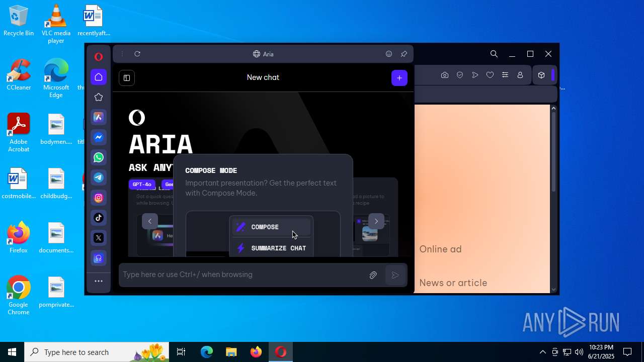Viewport: 644px width, 362px height.
Task: Select the costmobile... Word document
Action: [19, 184]
